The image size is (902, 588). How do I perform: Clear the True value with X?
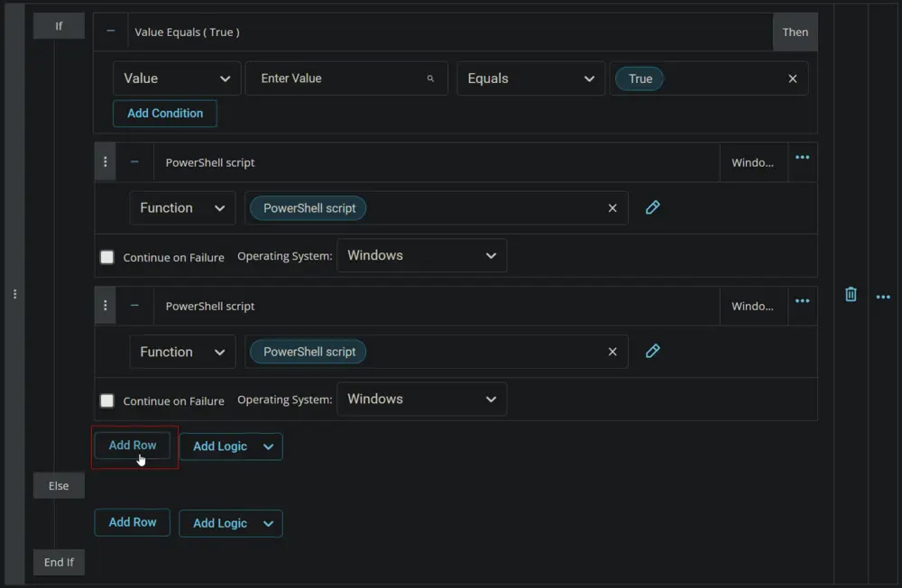pyautogui.click(x=792, y=78)
